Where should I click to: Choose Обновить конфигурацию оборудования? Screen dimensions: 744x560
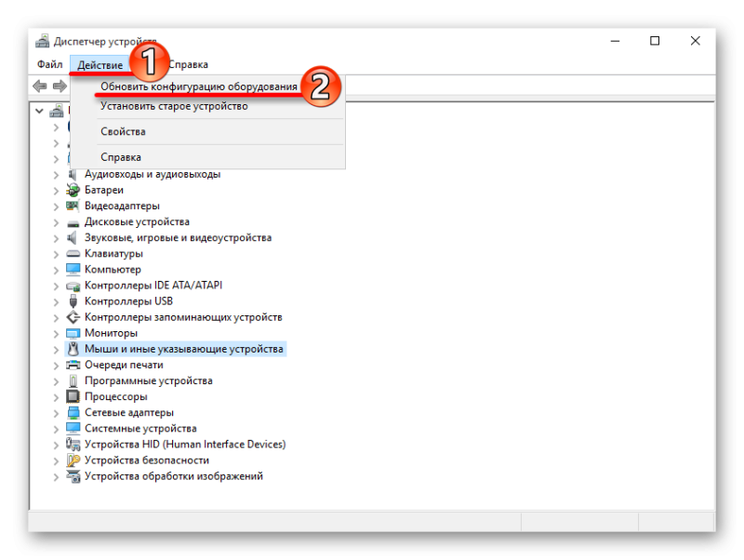tap(199, 87)
